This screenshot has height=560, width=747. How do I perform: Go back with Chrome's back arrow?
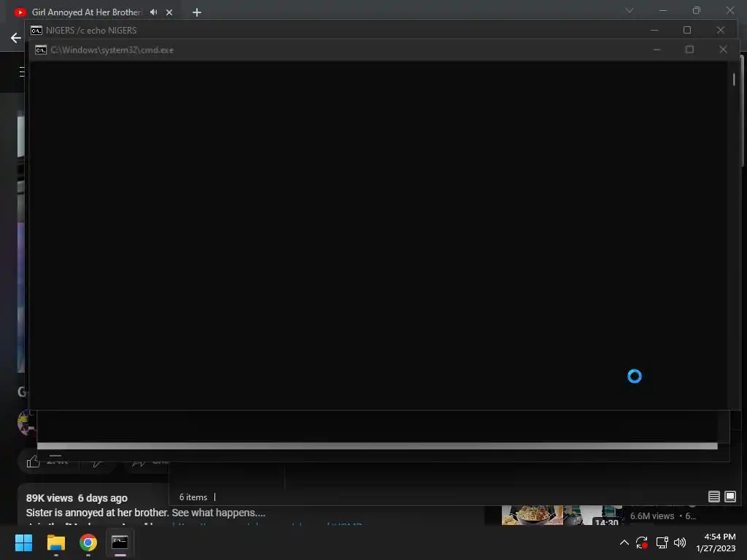tap(16, 38)
